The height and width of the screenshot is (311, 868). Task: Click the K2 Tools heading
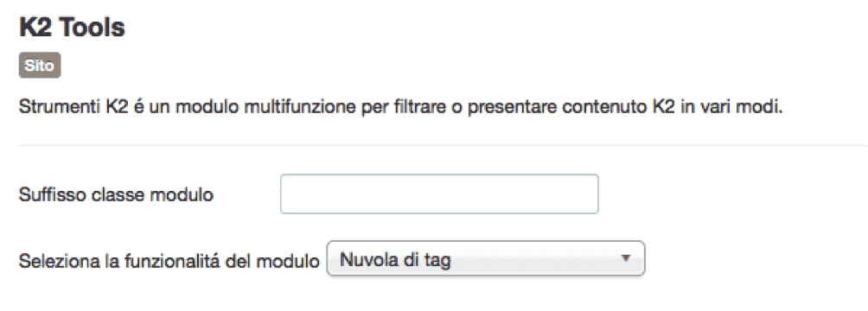click(x=72, y=27)
